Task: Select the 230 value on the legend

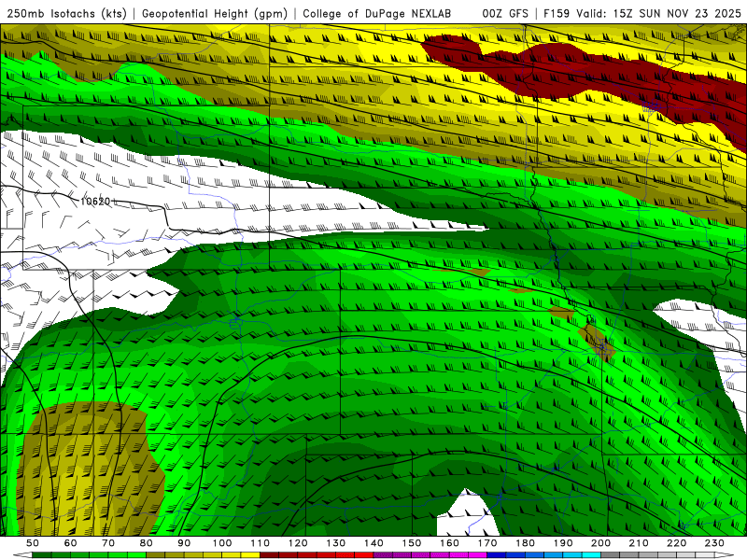Action: pyautogui.click(x=714, y=543)
